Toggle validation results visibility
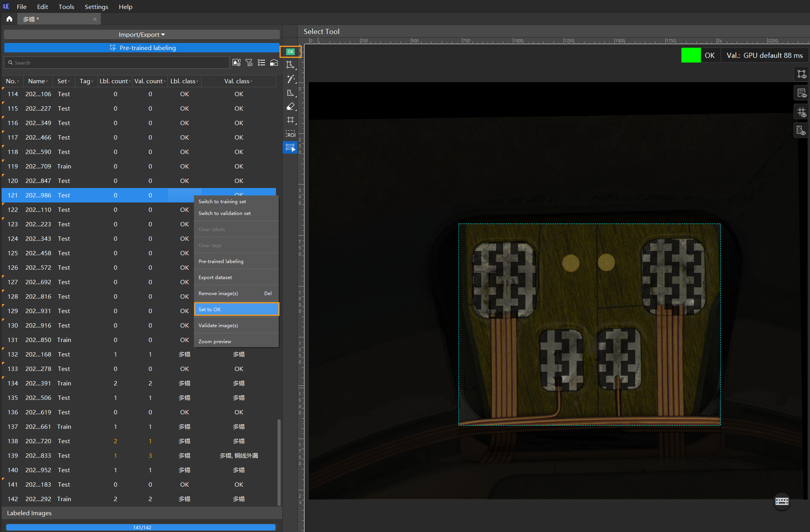The image size is (810, 532). pyautogui.click(x=801, y=93)
